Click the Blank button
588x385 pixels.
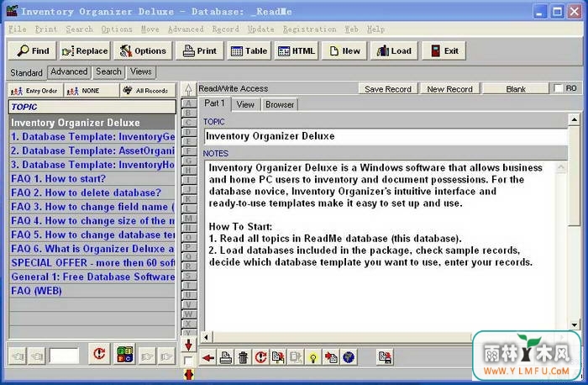[516, 89]
